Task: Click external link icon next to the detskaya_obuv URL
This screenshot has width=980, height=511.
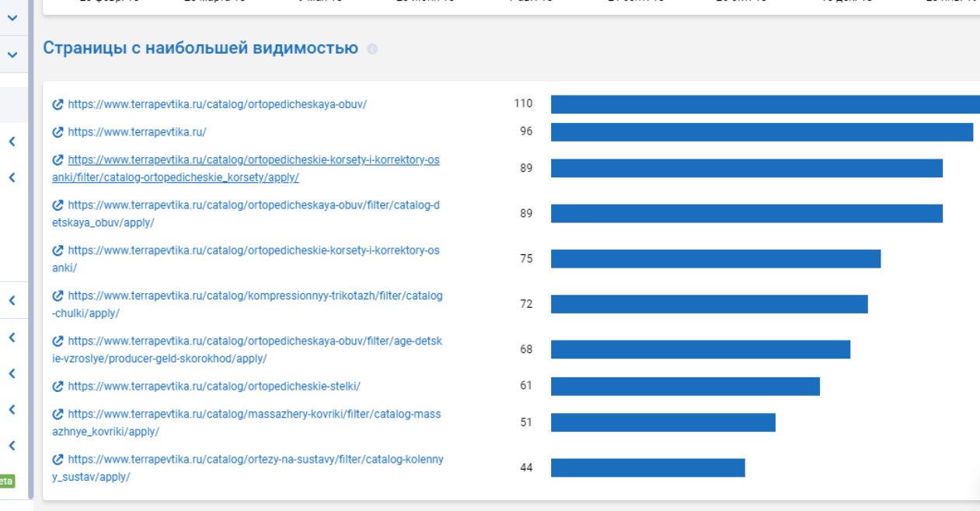Action: click(x=58, y=205)
